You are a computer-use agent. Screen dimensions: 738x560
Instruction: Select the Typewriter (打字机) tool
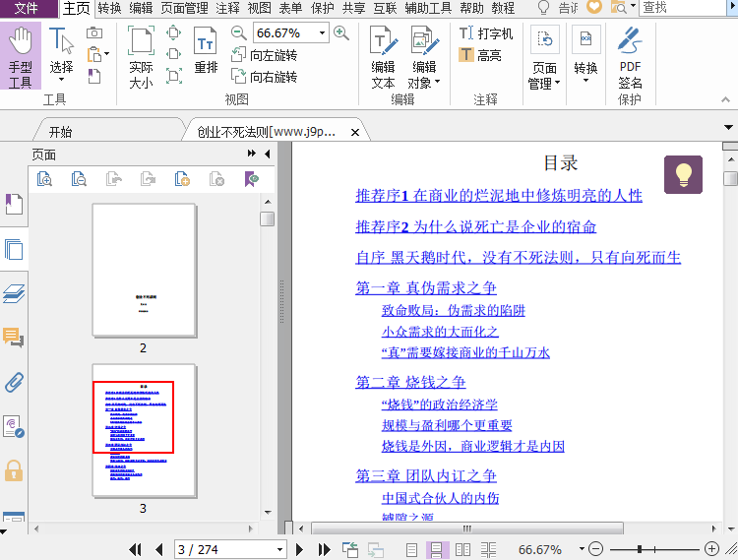pyautogui.click(x=486, y=33)
